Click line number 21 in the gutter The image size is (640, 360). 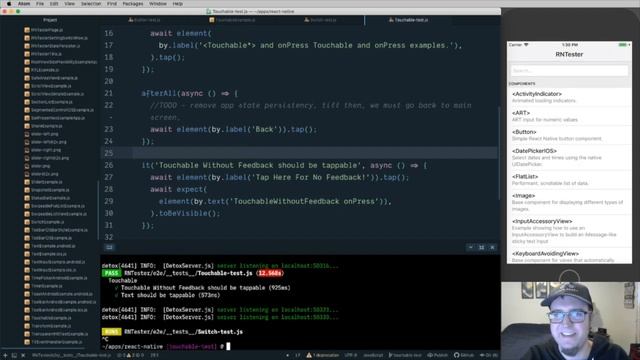coord(109,93)
